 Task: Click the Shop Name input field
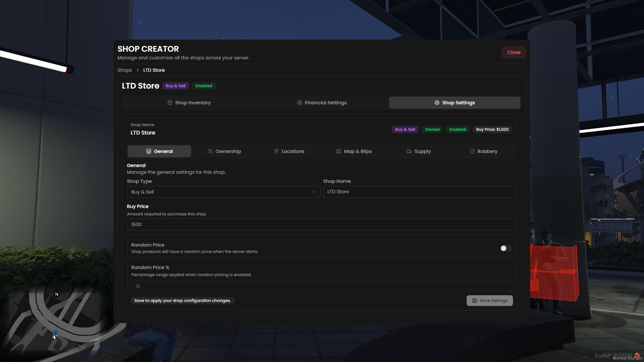420,192
